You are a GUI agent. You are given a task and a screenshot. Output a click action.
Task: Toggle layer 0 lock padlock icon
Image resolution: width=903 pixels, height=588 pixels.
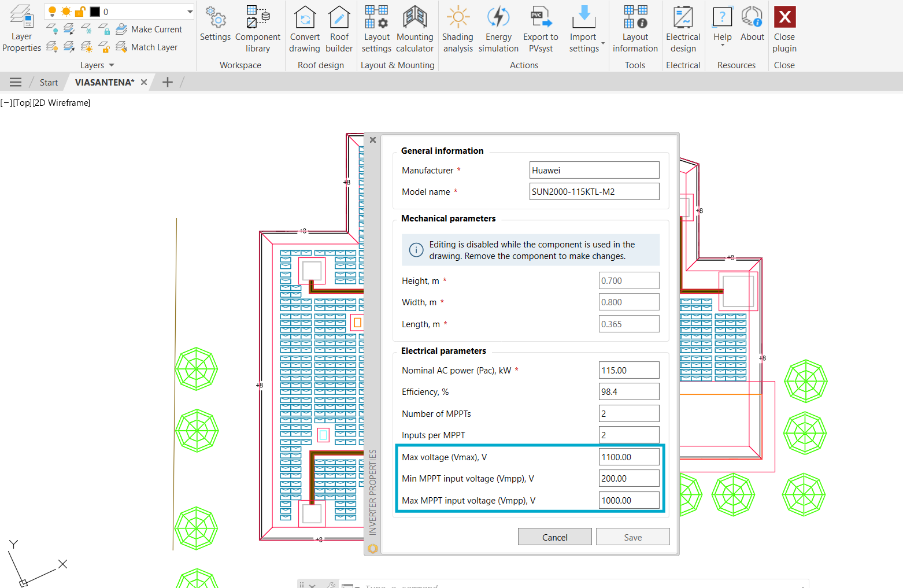(x=80, y=12)
